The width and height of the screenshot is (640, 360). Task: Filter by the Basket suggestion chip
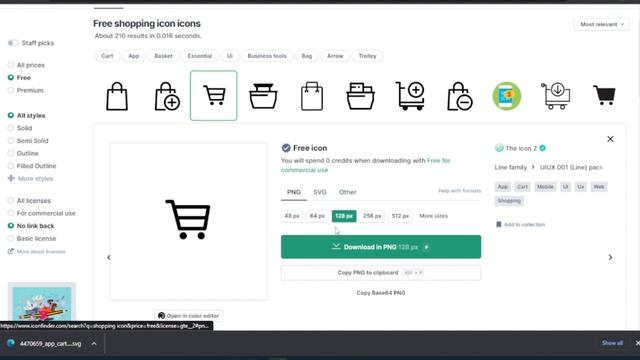click(x=163, y=56)
